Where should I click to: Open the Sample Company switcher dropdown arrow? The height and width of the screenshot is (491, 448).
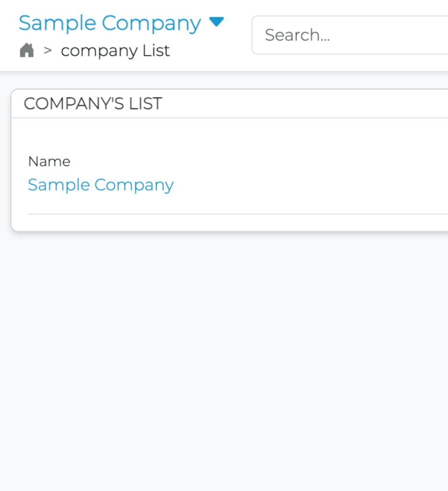click(x=217, y=22)
